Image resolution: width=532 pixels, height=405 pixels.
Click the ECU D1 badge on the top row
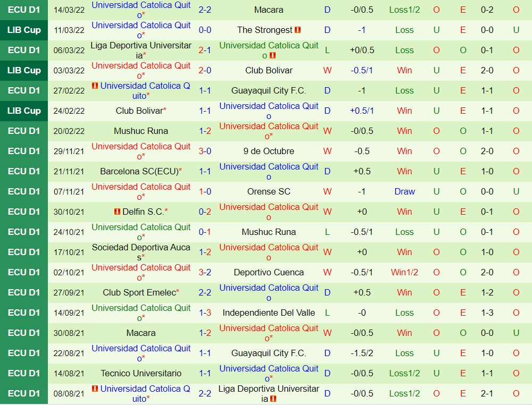click(23, 10)
